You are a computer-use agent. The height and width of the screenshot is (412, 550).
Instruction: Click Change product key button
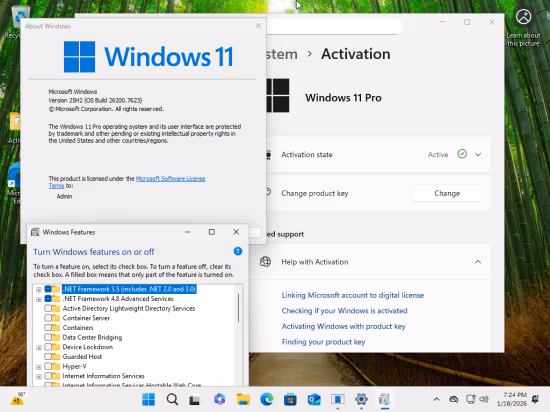pos(447,193)
